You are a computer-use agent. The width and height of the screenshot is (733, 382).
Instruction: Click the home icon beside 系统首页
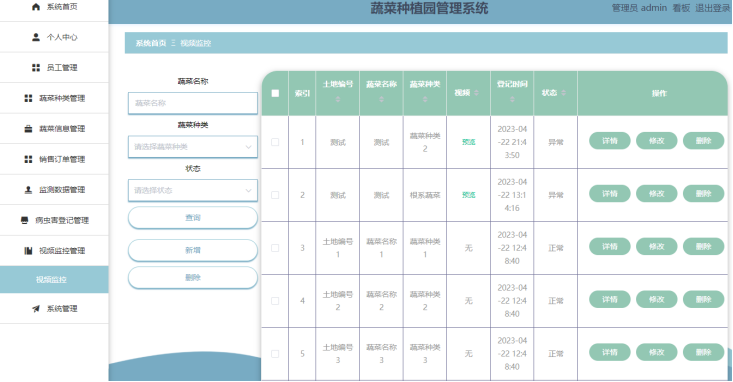36,7
